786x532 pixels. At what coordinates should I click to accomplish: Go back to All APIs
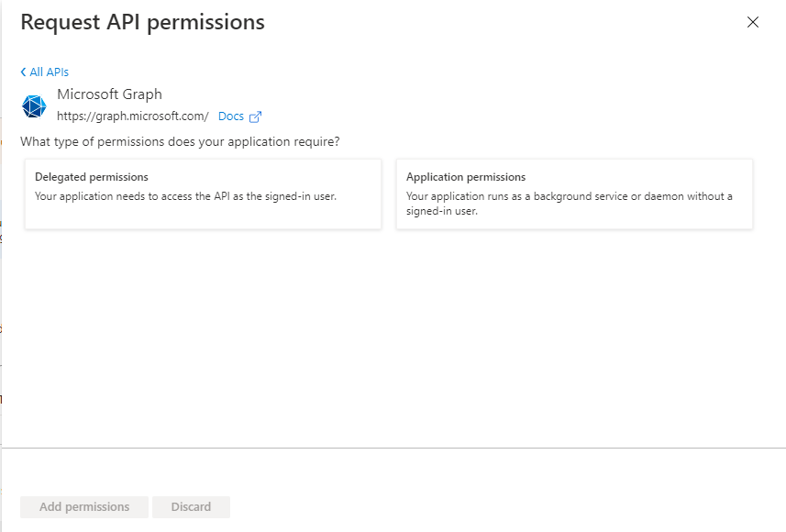(45, 72)
